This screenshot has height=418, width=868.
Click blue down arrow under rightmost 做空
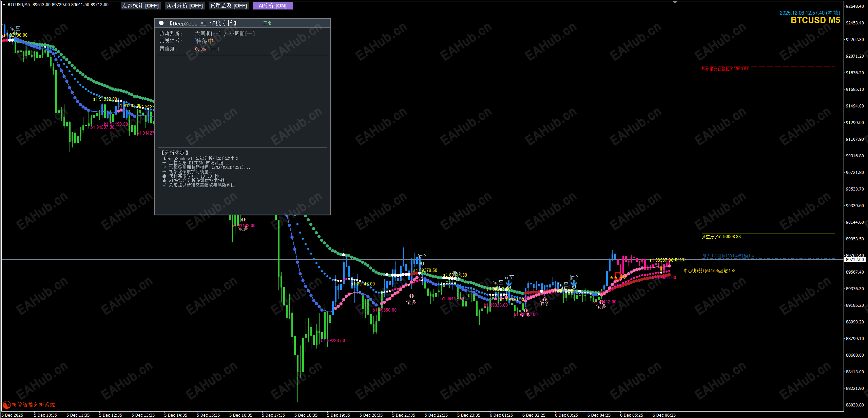point(574,284)
